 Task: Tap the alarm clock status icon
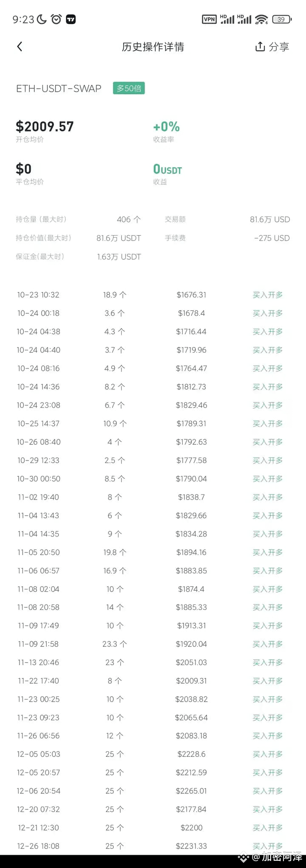(56, 19)
